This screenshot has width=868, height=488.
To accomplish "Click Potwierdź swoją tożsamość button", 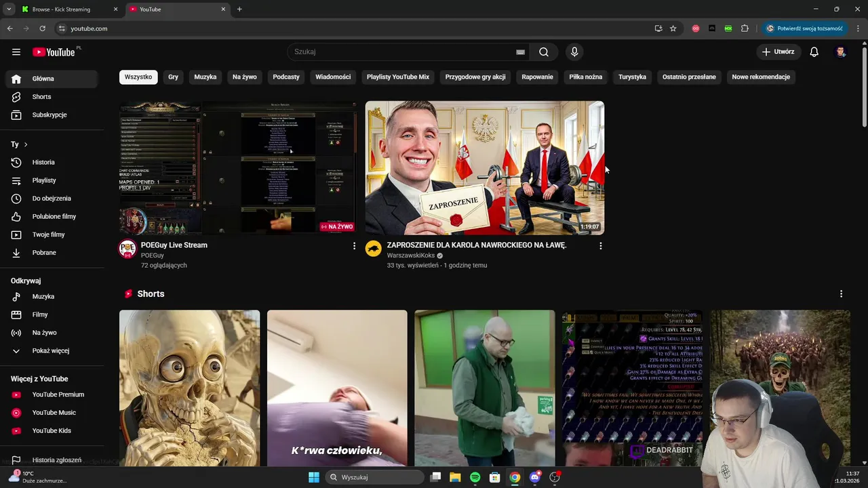I will [x=804, y=28].
